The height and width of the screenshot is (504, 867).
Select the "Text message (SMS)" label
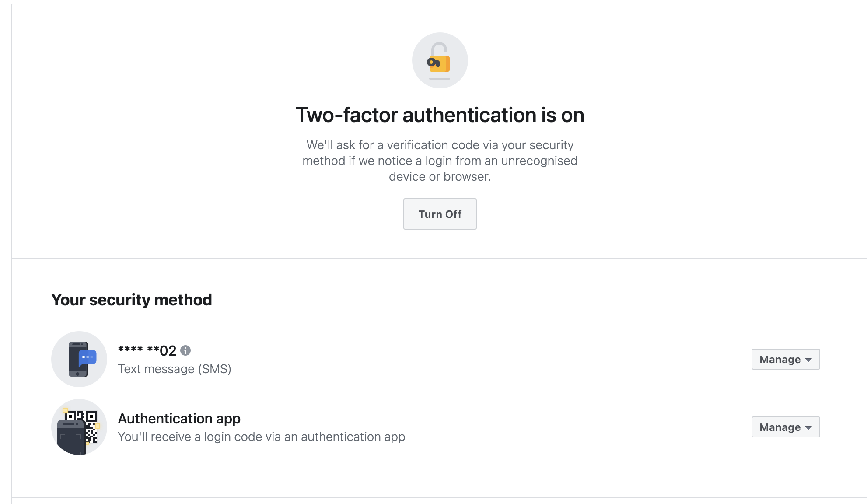pos(175,369)
